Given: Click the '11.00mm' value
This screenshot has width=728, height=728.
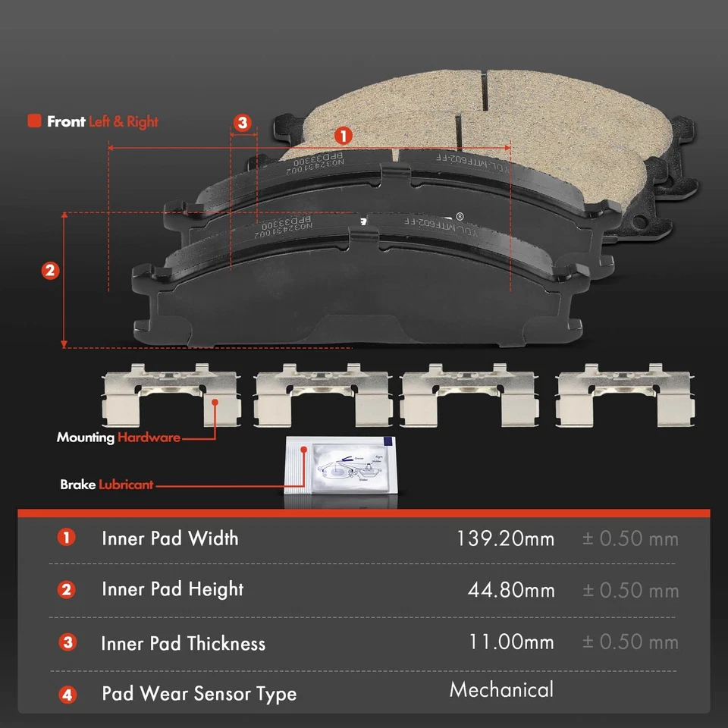Looking at the screenshot, I should [x=511, y=642].
